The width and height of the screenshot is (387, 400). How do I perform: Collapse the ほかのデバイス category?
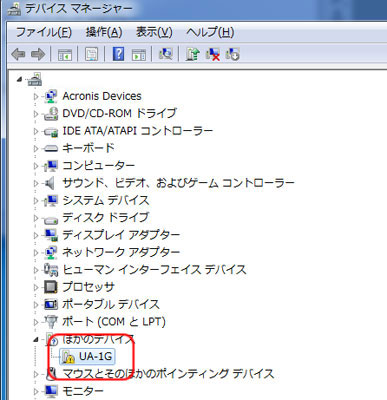click(36, 340)
